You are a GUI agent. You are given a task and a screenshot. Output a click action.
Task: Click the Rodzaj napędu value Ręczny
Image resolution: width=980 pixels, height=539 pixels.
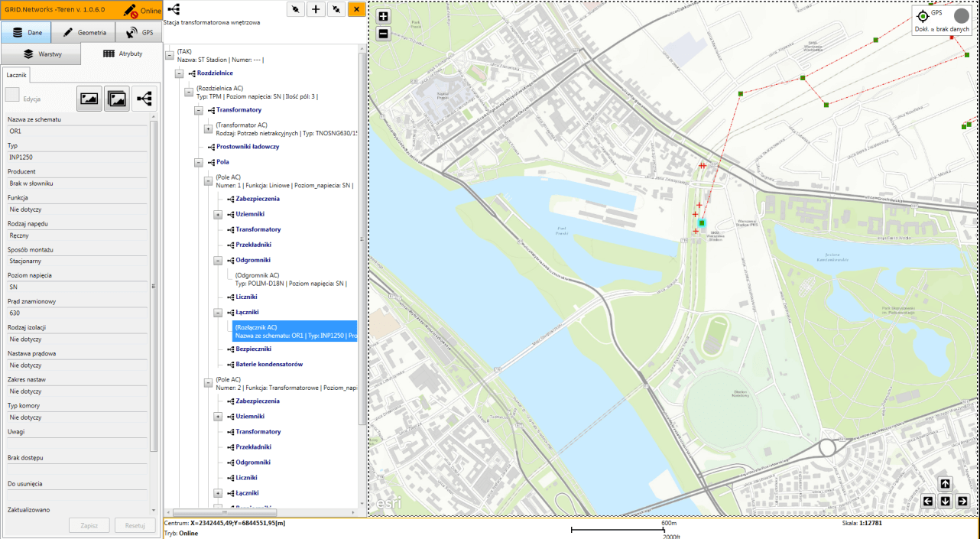pyautogui.click(x=77, y=235)
